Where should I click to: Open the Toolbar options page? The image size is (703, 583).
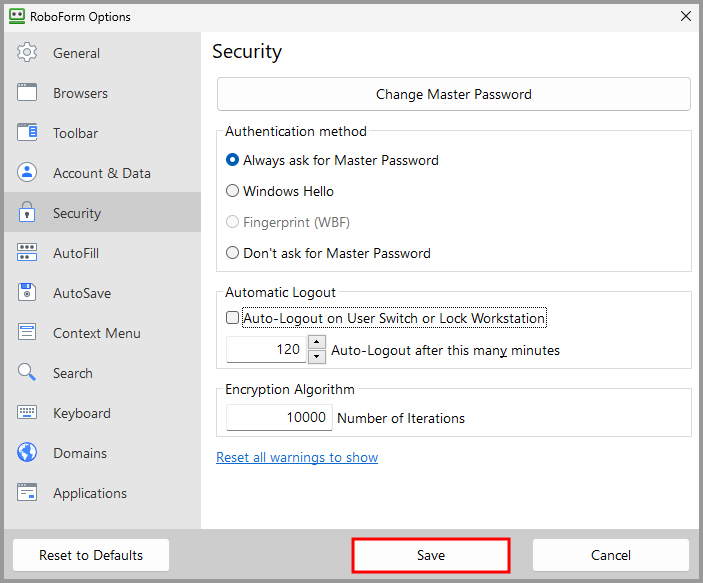coord(102,133)
